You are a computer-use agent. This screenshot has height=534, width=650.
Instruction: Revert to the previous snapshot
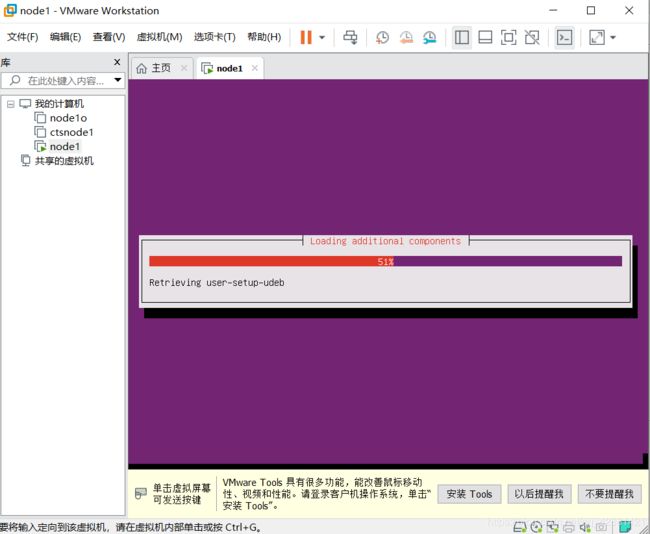click(x=406, y=37)
